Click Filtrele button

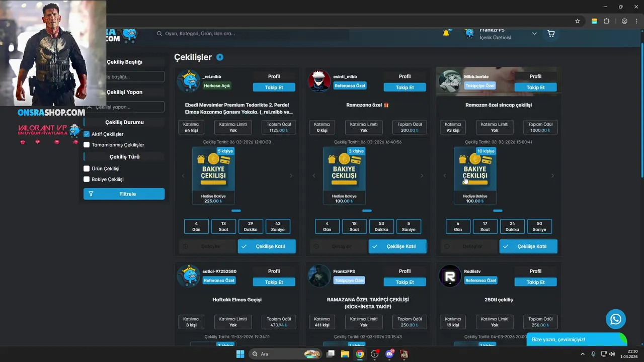click(124, 194)
